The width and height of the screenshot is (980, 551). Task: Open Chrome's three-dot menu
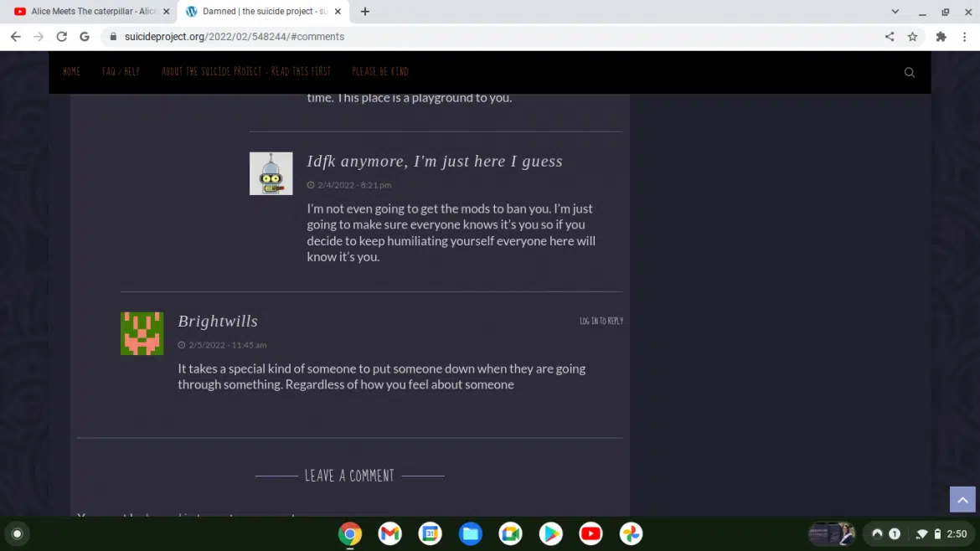click(966, 37)
